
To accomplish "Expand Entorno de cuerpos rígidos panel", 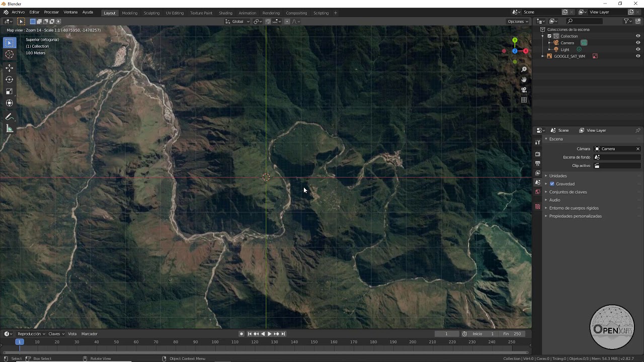I will (x=574, y=208).
